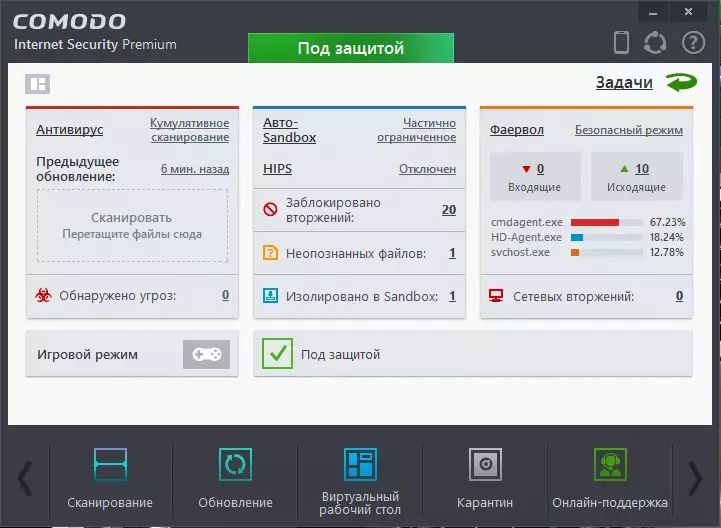Click 6 мин. назад update link
Image resolution: width=721 pixels, height=528 pixels.
pos(195,169)
